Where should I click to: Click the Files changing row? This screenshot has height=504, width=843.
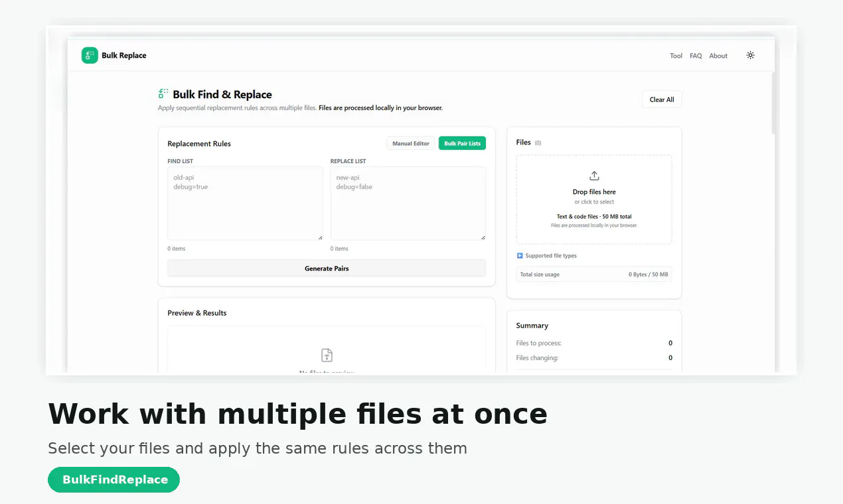click(x=594, y=358)
